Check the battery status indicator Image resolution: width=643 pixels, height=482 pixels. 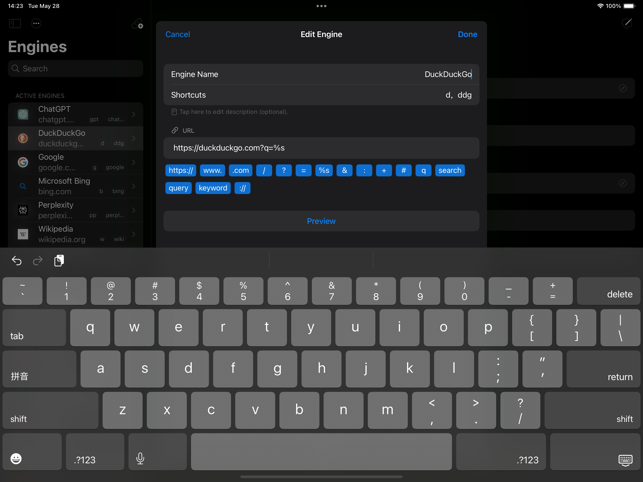pyautogui.click(x=629, y=6)
